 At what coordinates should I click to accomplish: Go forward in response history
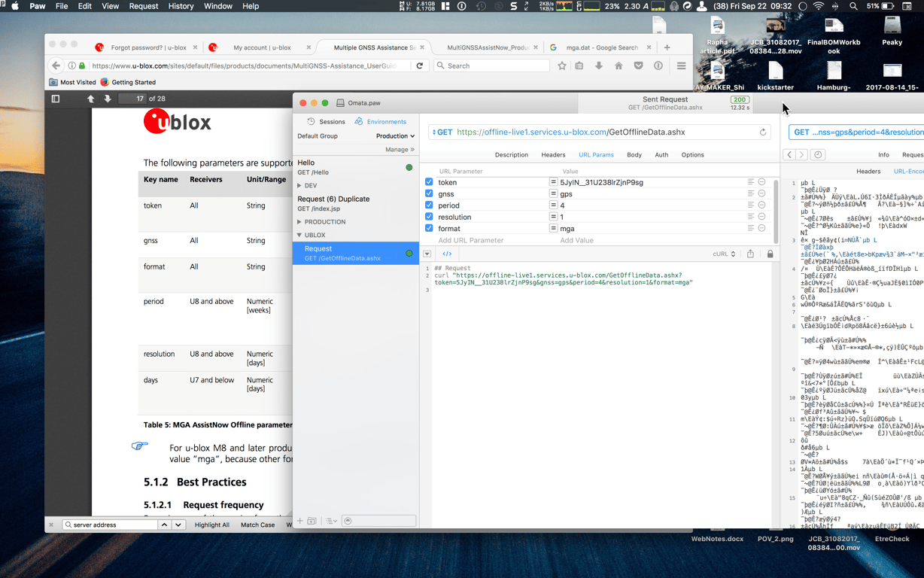pyautogui.click(x=801, y=154)
